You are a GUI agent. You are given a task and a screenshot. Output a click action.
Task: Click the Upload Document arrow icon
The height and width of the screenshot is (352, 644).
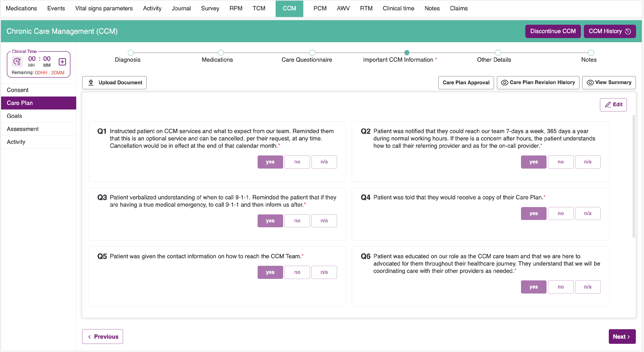(91, 82)
